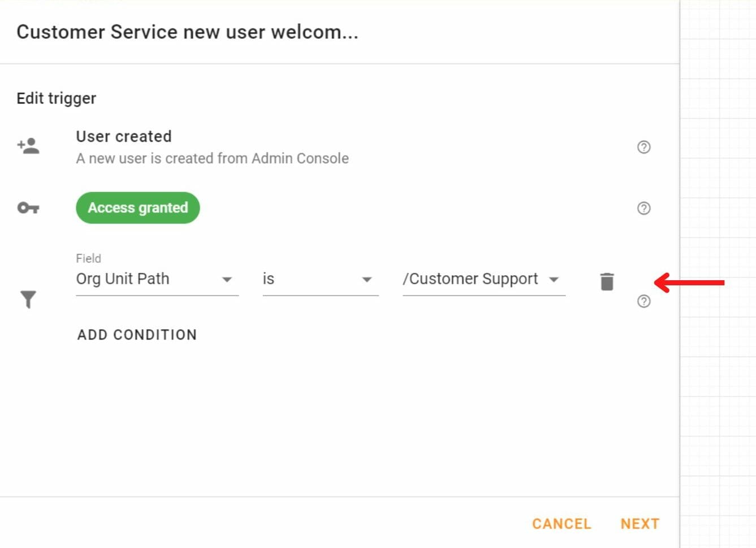The height and width of the screenshot is (548, 756).
Task: Click the Access granted green badge
Action: (138, 208)
